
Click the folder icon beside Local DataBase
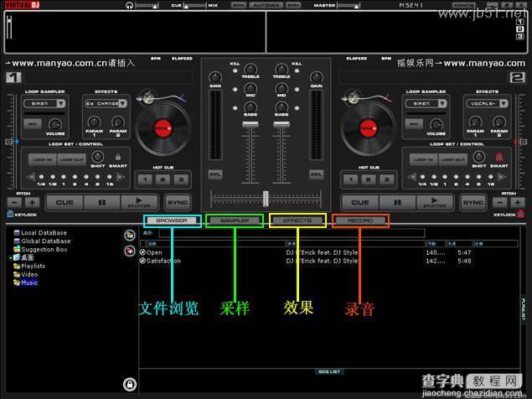point(130,235)
